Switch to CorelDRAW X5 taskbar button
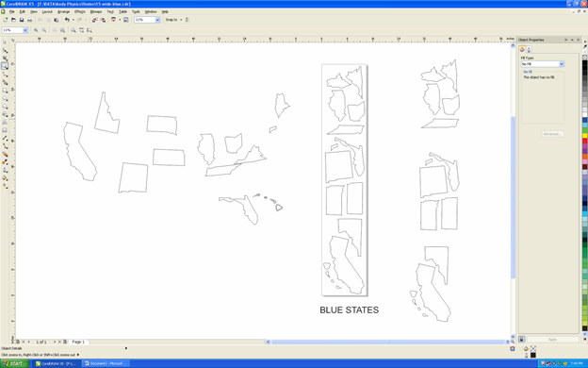 56,363
